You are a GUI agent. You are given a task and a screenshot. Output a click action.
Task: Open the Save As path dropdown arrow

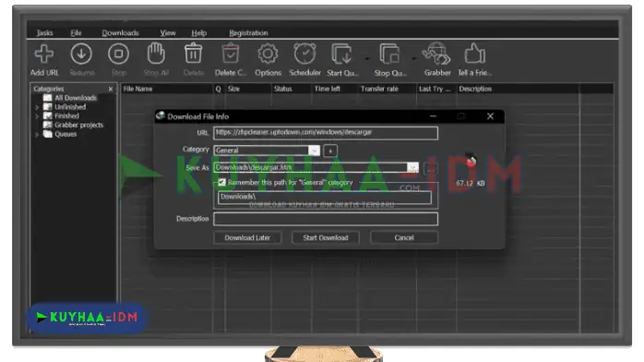[x=412, y=168]
